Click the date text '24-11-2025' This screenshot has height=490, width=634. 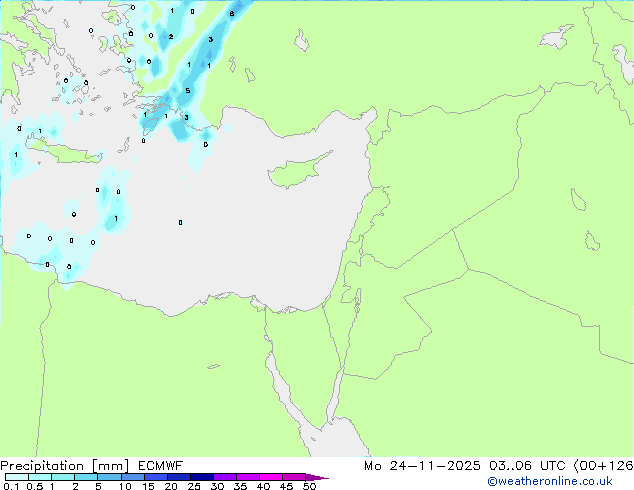pos(435,466)
